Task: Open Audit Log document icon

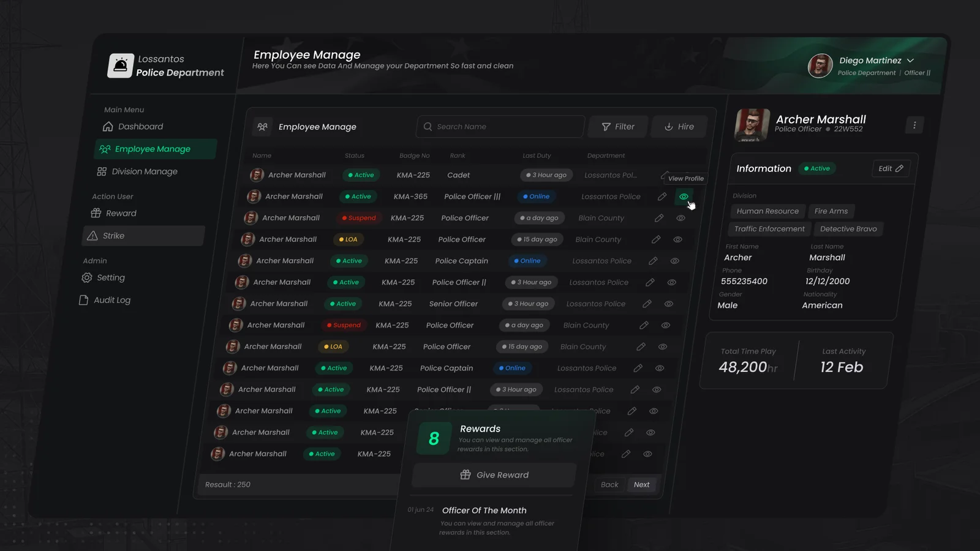Action: [x=84, y=300]
